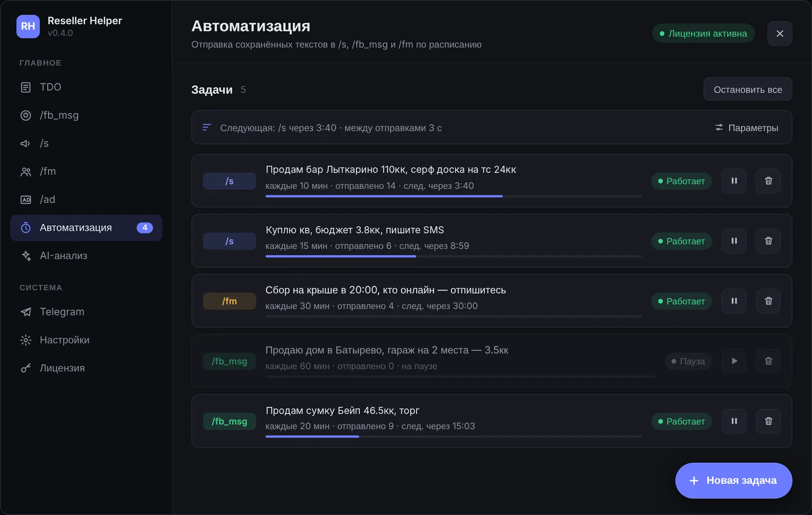Screen dimensions: 812x515
Task: Open Telegram system settings
Action: pos(86,312)
